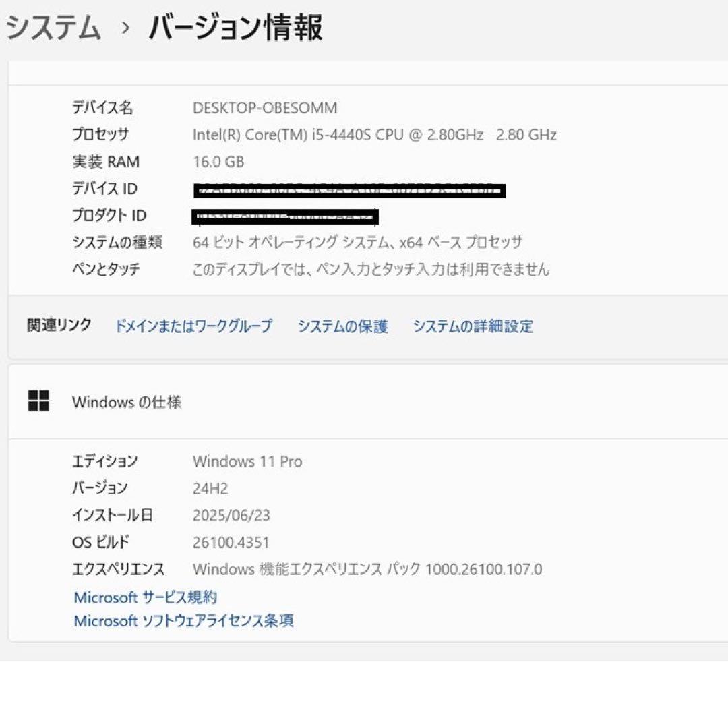This screenshot has width=728, height=710.
Task: Open Microsoft サービス規約
Action: tap(145, 597)
